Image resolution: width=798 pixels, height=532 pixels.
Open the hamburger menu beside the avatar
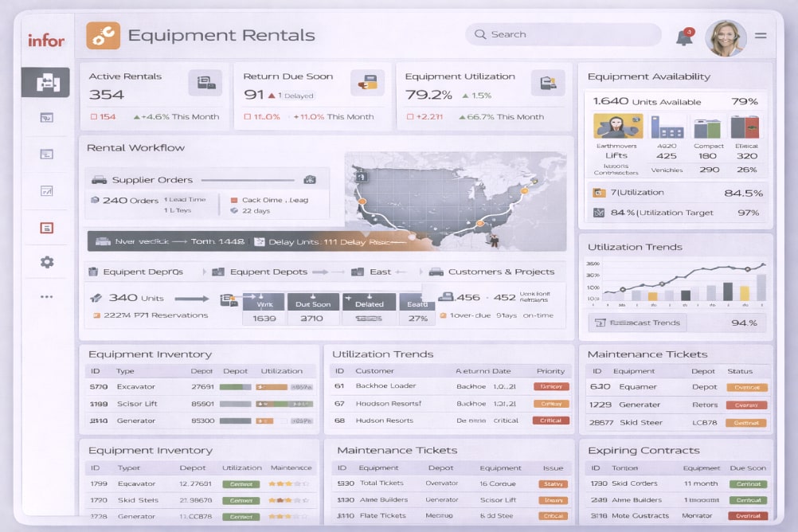coord(761,36)
